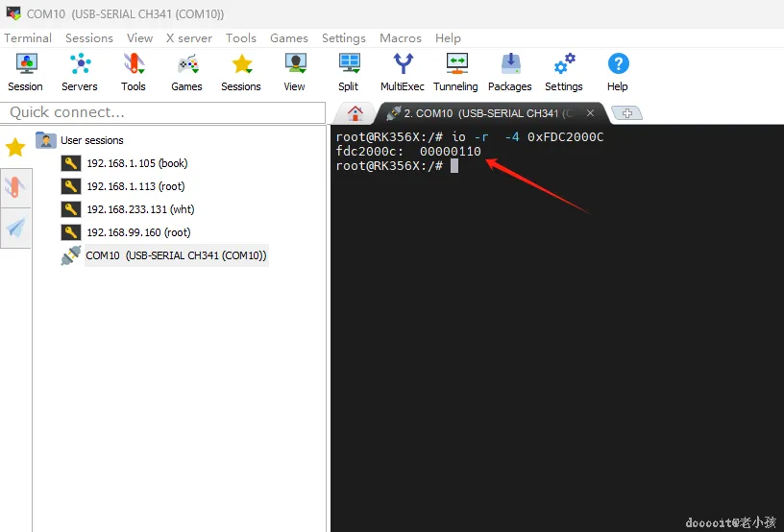
Task: Open the Settings menu
Action: pyautogui.click(x=344, y=38)
